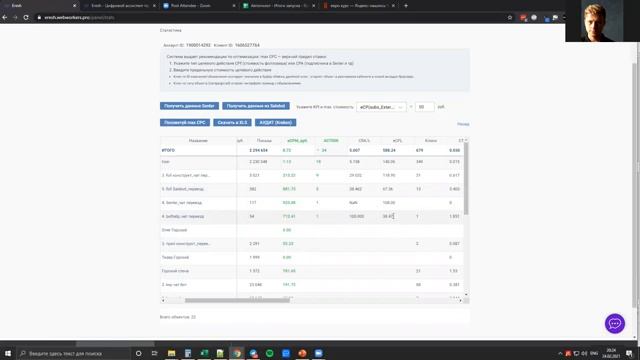Image resolution: width=640 pixels, height=360 pixels.
Task: Open Cortana circle in taskbar
Action: (138, 353)
